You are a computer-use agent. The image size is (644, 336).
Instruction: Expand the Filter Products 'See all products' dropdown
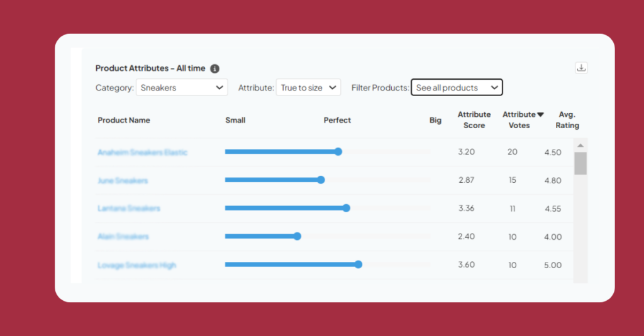pyautogui.click(x=457, y=88)
